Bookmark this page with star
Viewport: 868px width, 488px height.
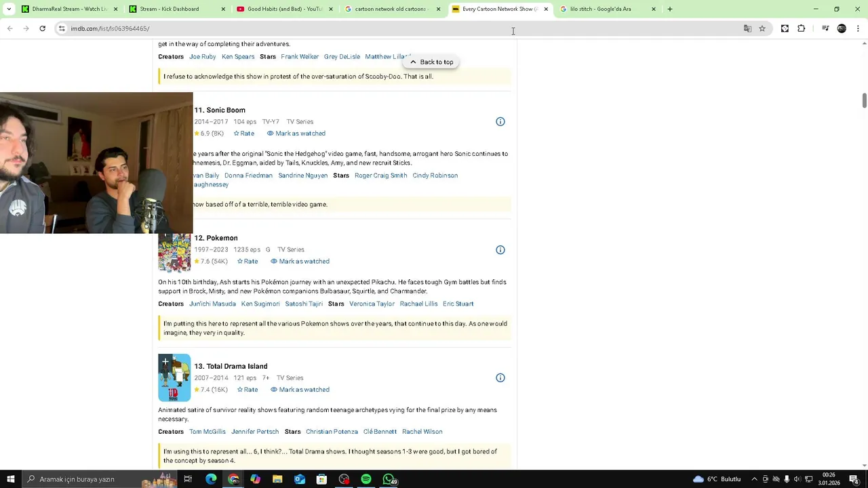(x=762, y=28)
